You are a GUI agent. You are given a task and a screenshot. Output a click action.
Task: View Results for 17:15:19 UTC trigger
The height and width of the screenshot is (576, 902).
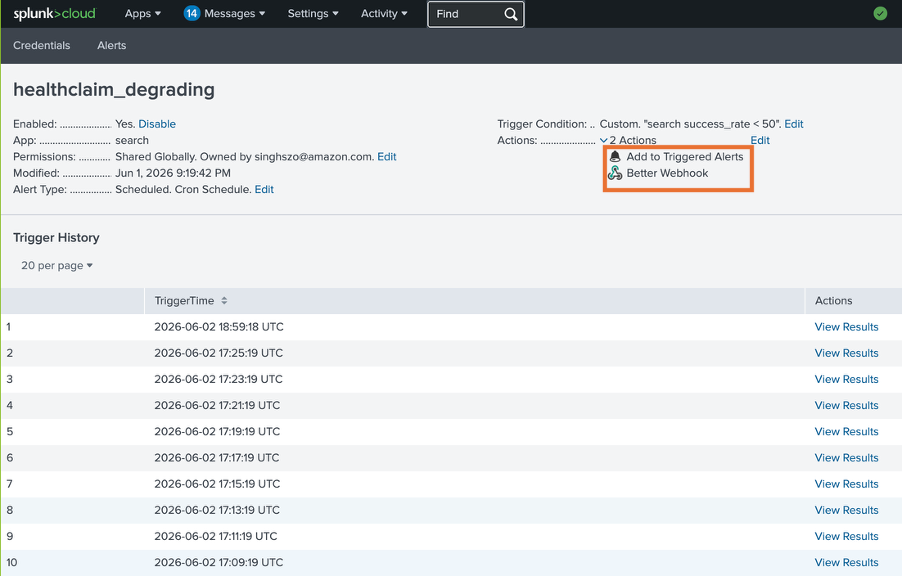point(846,484)
